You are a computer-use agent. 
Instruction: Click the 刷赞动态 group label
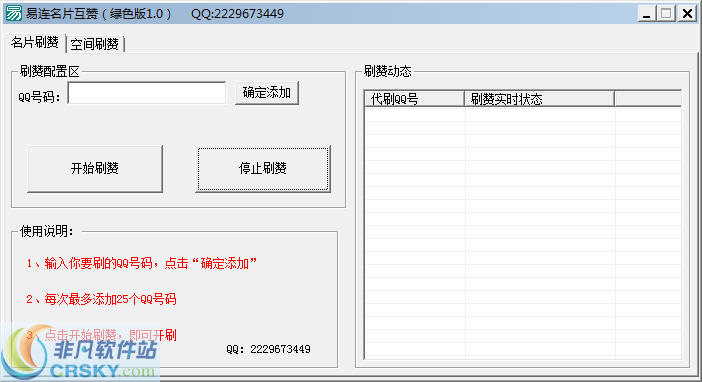click(x=387, y=71)
